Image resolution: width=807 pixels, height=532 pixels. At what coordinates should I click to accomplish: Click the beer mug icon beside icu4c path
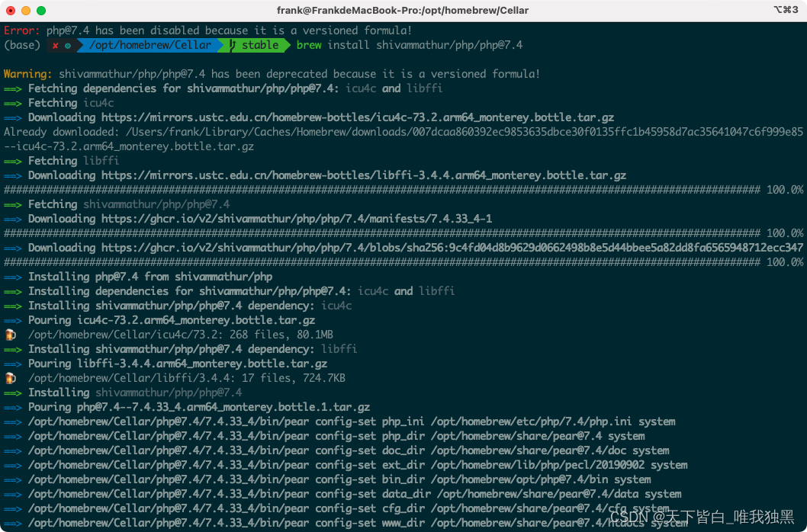(x=10, y=335)
